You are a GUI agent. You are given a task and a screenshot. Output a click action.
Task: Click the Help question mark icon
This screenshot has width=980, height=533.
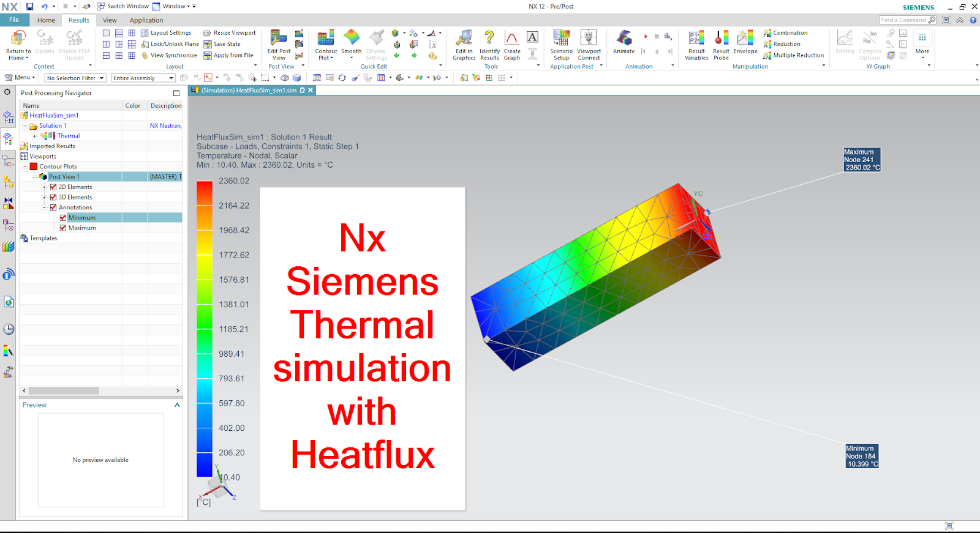tap(973, 20)
